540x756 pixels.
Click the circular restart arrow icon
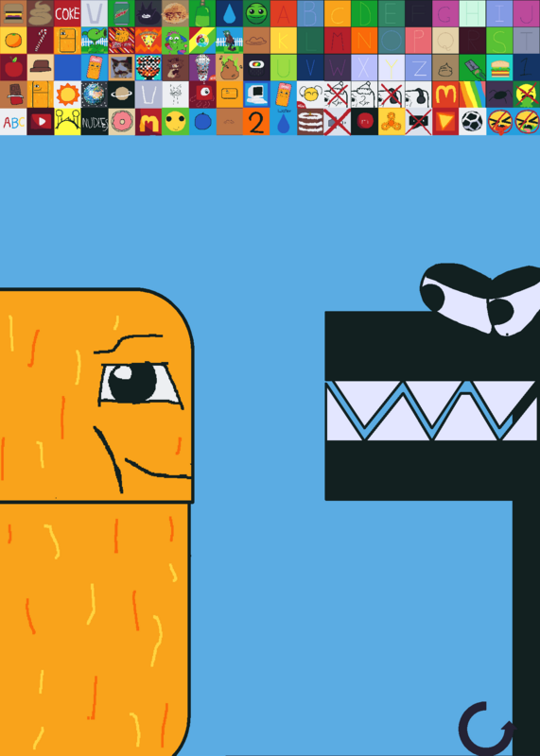(486, 729)
